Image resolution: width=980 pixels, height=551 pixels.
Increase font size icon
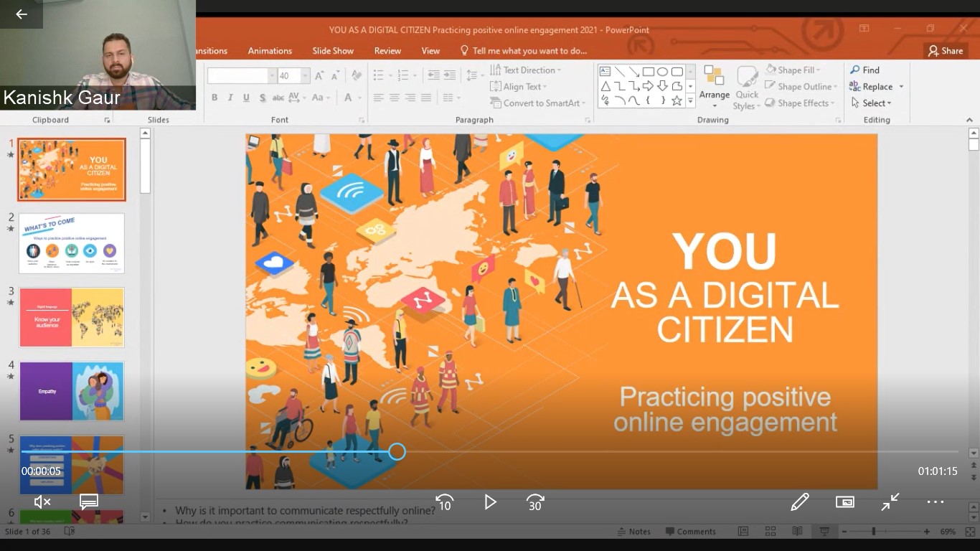coord(319,76)
